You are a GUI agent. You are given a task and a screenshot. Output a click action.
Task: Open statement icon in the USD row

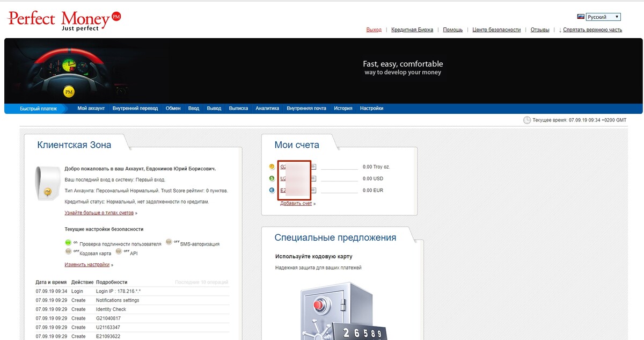click(313, 178)
